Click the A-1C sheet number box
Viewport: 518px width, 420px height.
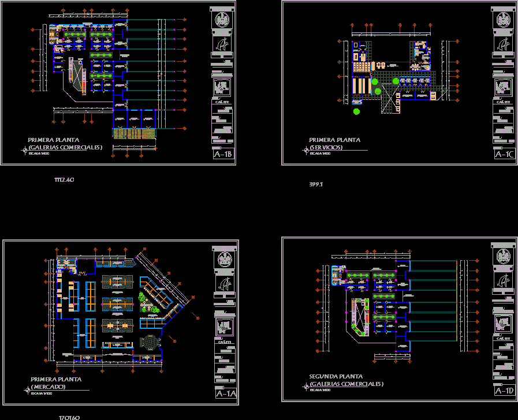coord(504,154)
